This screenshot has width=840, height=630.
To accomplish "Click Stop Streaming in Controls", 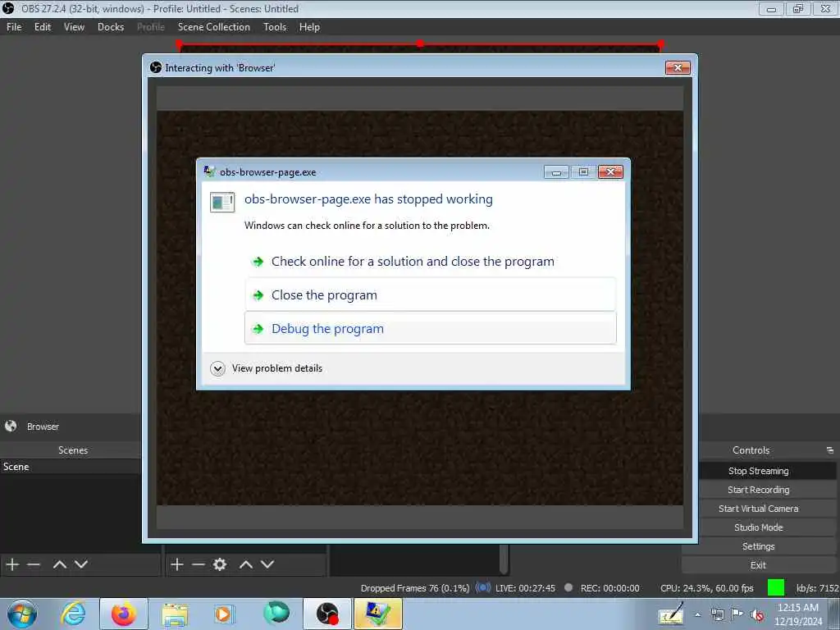I will pyautogui.click(x=758, y=471).
